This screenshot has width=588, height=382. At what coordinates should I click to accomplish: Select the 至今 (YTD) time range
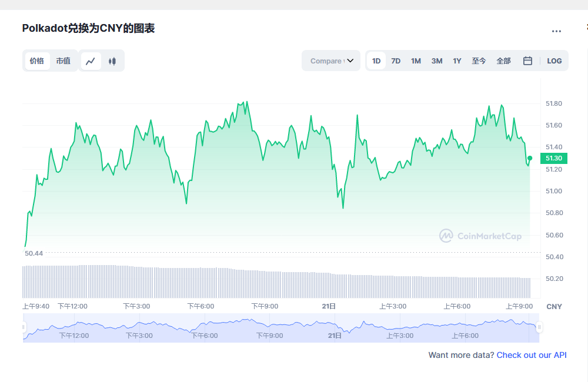479,61
